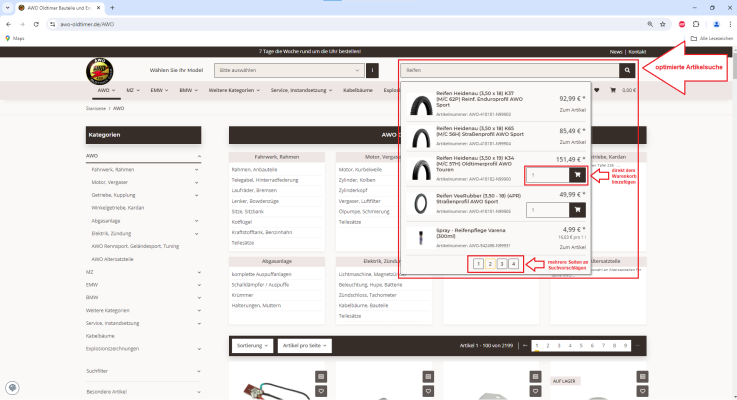Screen dimensions: 737x400
Task: Click the Reifen search input field
Action: [x=510, y=71]
